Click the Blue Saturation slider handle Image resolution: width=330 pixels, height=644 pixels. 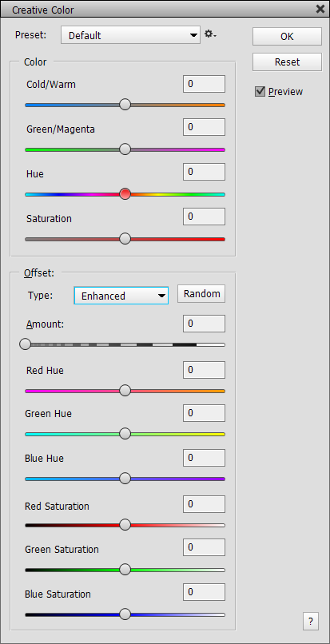pyautogui.click(x=125, y=614)
